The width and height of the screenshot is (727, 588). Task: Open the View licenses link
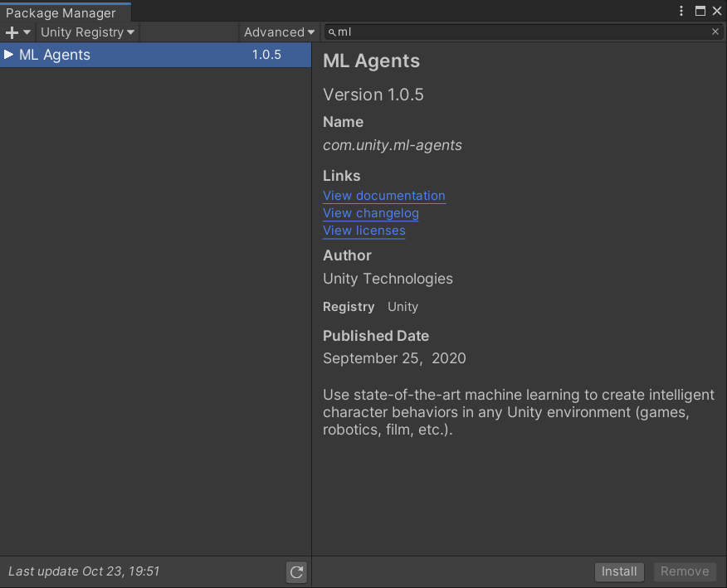click(x=364, y=231)
